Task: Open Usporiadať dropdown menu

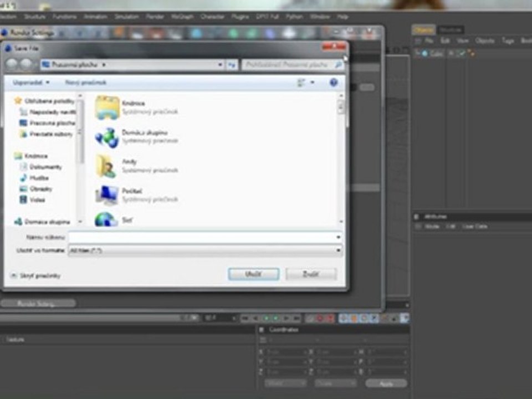Action: tap(31, 83)
